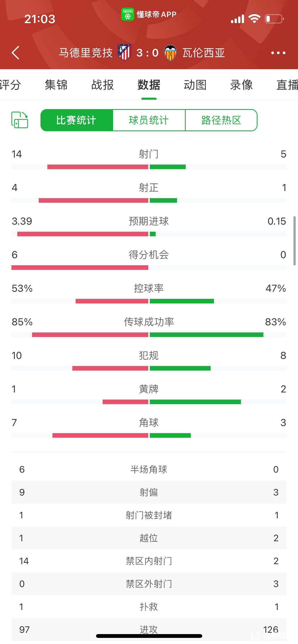Tap the 瓦伦西亚 team name
Image resolution: width=298 pixels, height=644 pixels.
click(x=204, y=53)
